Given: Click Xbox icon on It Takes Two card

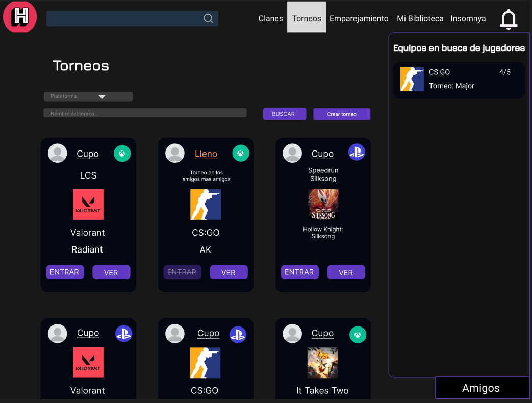Looking at the screenshot, I should point(358,335).
